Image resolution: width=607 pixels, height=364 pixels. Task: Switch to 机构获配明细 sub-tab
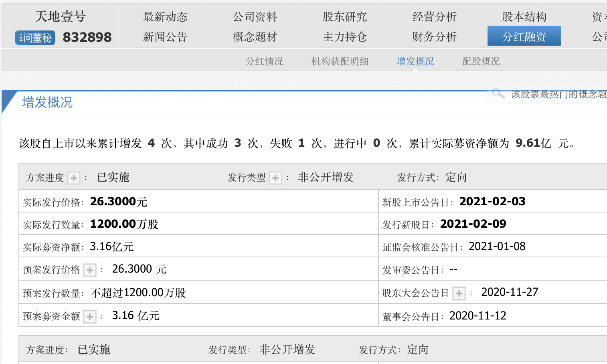click(340, 61)
